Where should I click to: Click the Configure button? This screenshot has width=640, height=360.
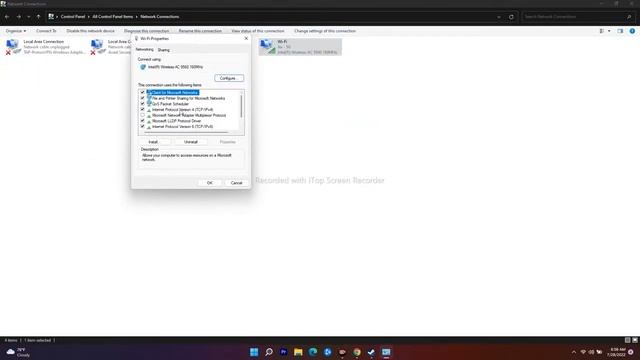[x=229, y=78]
